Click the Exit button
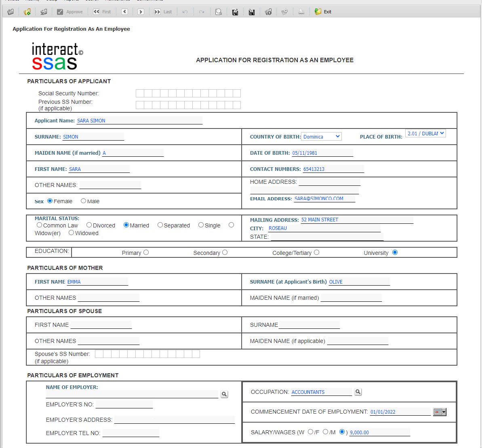 [x=323, y=12]
